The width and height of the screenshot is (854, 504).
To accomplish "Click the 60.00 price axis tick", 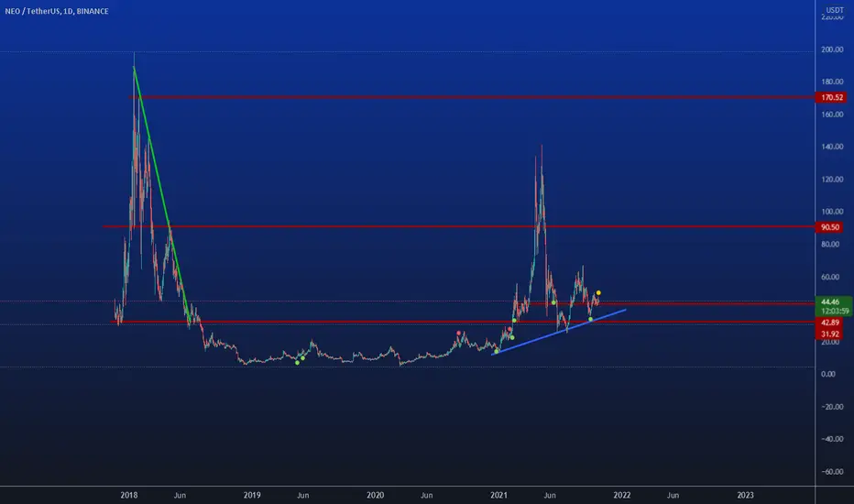I will 830,277.
